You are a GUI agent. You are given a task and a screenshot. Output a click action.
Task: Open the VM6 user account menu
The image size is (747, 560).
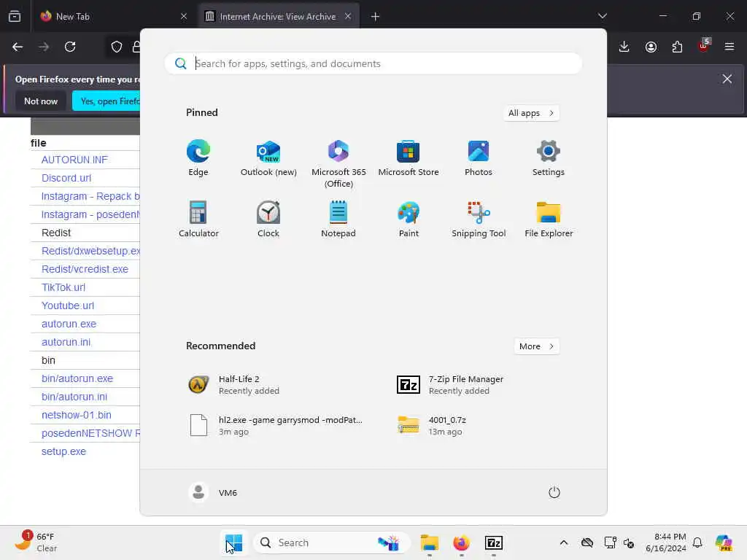point(213,492)
